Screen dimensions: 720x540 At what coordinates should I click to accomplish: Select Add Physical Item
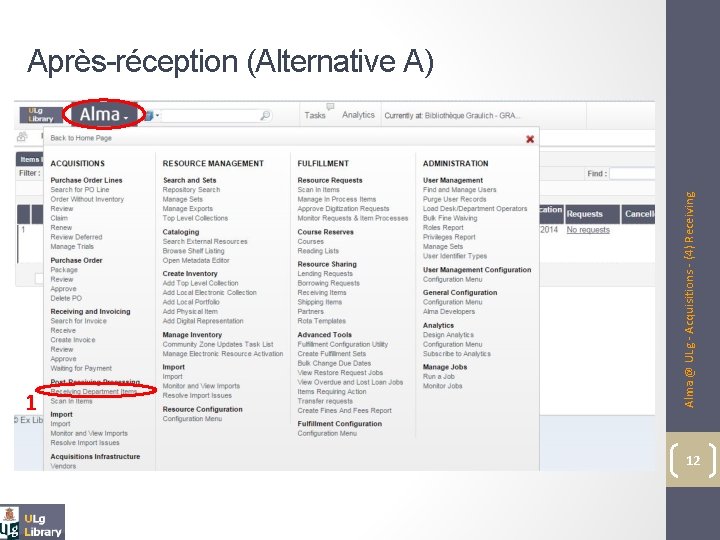click(190, 312)
